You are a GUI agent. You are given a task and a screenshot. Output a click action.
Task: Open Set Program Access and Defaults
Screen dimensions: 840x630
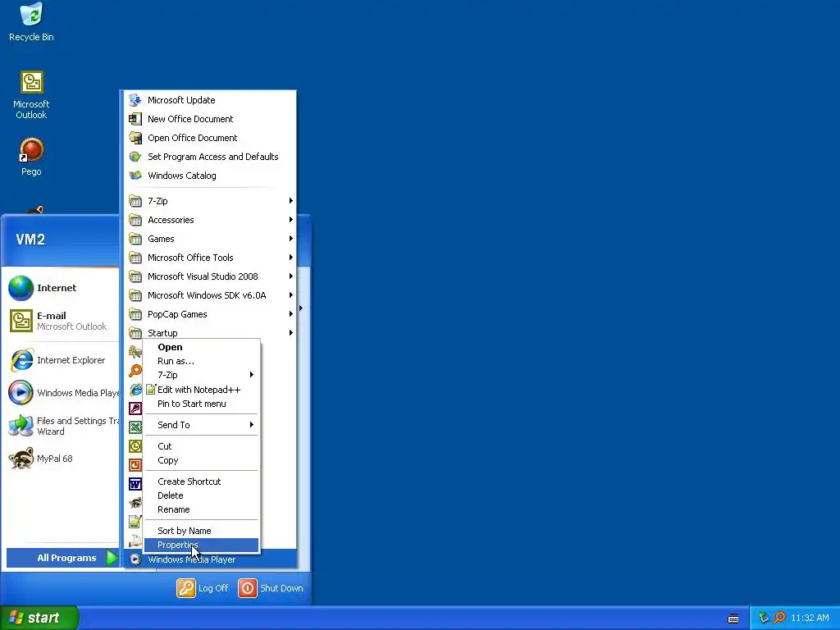tap(209, 157)
